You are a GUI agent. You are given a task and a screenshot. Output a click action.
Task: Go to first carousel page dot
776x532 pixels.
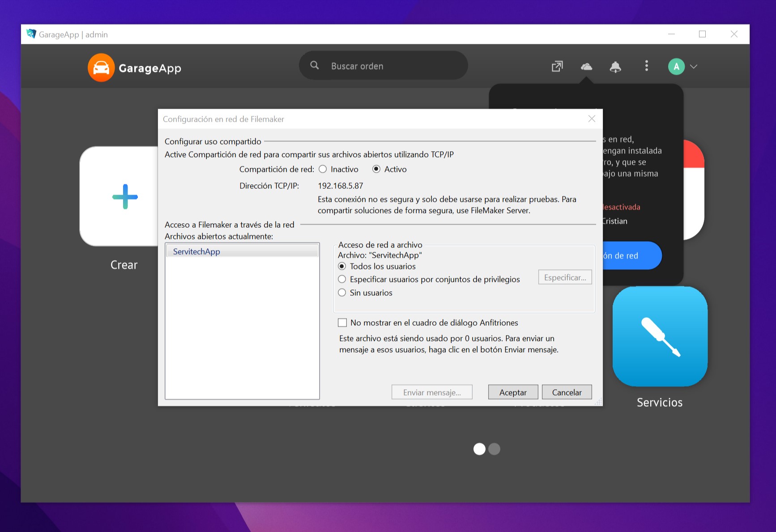pyautogui.click(x=479, y=449)
